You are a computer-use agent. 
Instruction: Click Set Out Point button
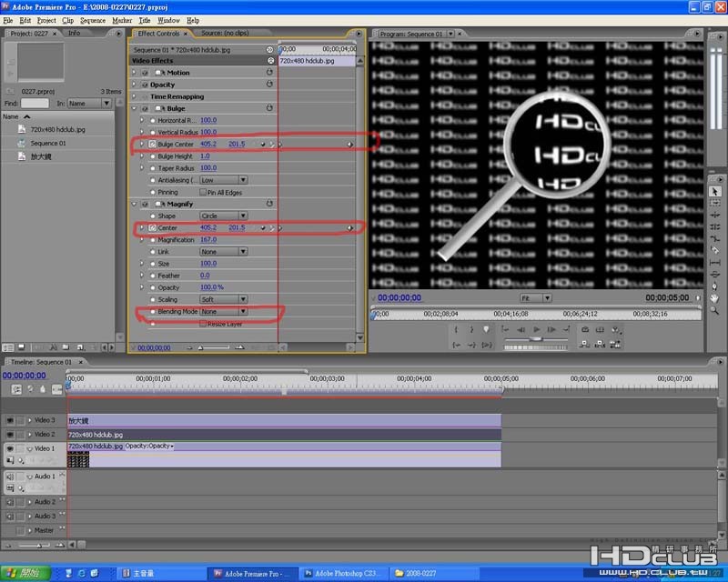click(471, 329)
